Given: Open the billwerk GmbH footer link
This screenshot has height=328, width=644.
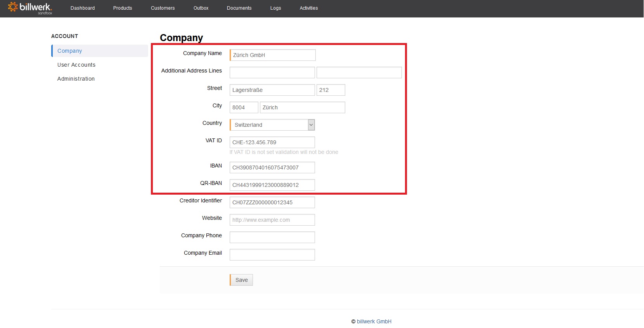Looking at the screenshot, I should click(374, 321).
